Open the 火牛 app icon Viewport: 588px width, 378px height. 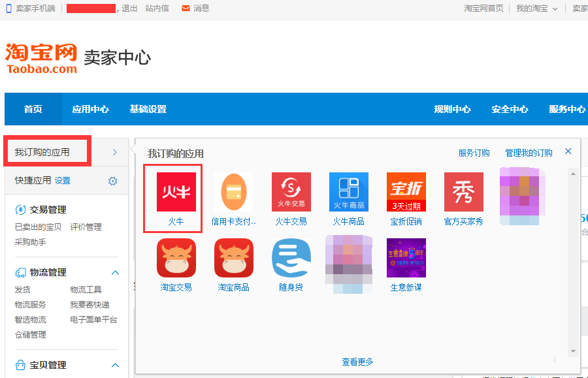[x=176, y=193]
